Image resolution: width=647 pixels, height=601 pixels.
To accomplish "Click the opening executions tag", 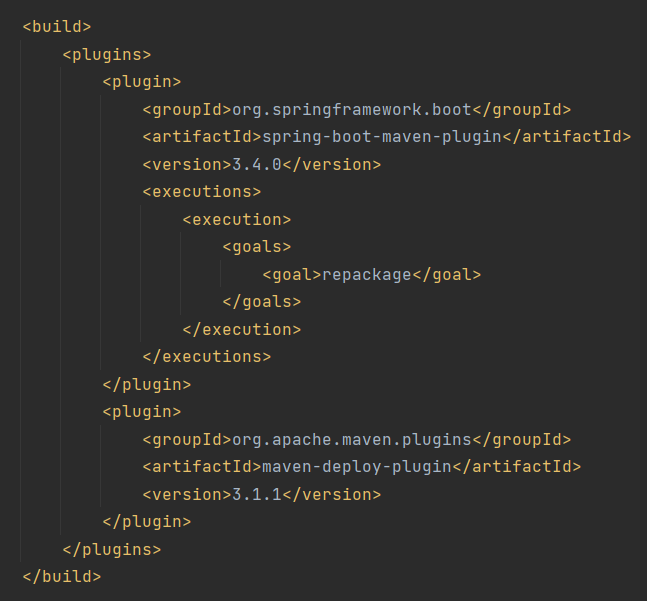I will [x=202, y=192].
